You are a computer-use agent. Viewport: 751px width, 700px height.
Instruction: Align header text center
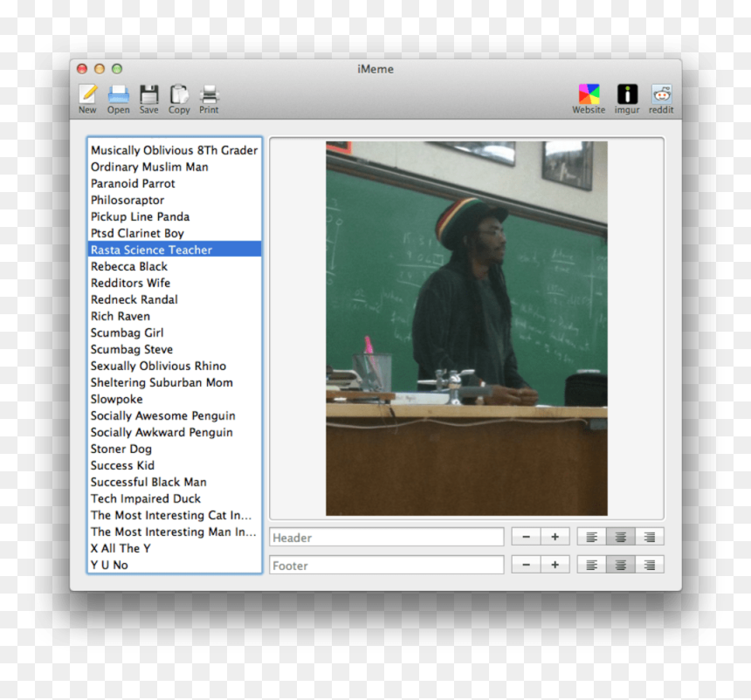[621, 537]
